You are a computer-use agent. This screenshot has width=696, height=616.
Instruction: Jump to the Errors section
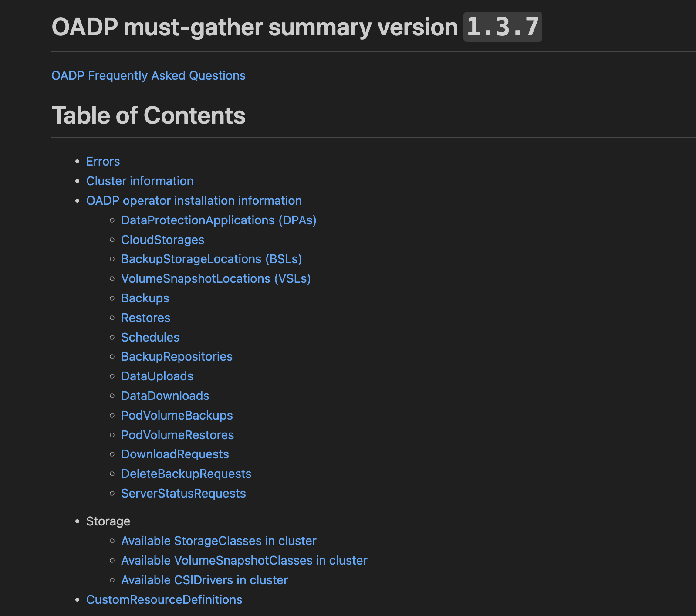pyautogui.click(x=103, y=162)
